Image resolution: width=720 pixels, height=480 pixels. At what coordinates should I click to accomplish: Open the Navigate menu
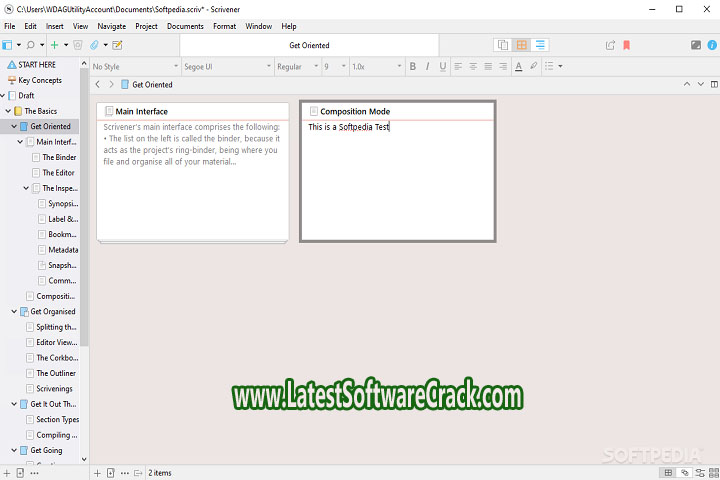click(112, 26)
